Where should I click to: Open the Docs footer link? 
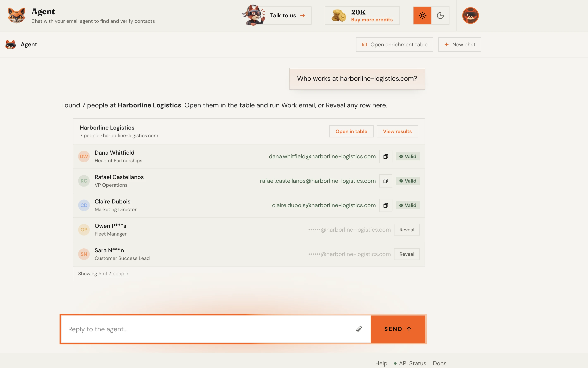coord(440,363)
